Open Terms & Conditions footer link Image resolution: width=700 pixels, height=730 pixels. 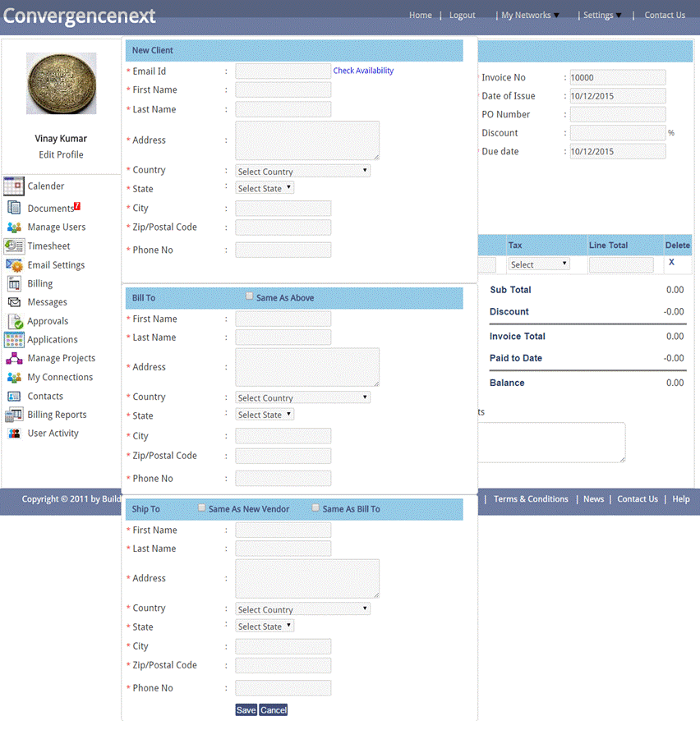[531, 499]
